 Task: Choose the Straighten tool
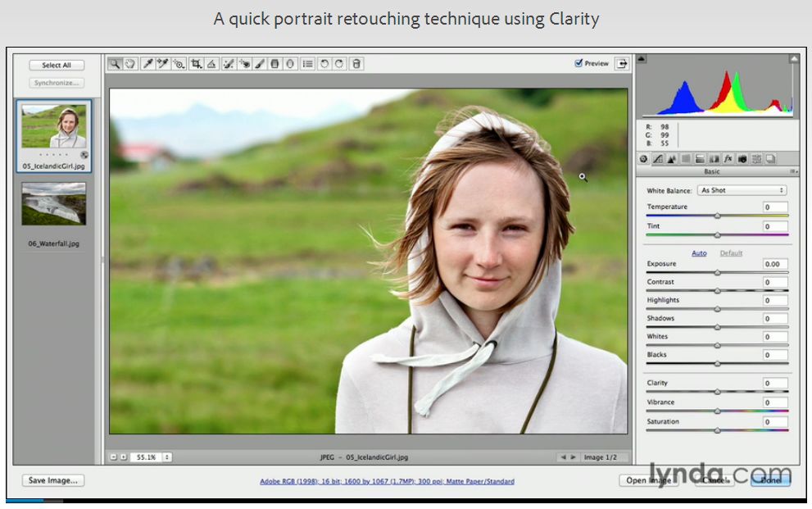[211, 63]
